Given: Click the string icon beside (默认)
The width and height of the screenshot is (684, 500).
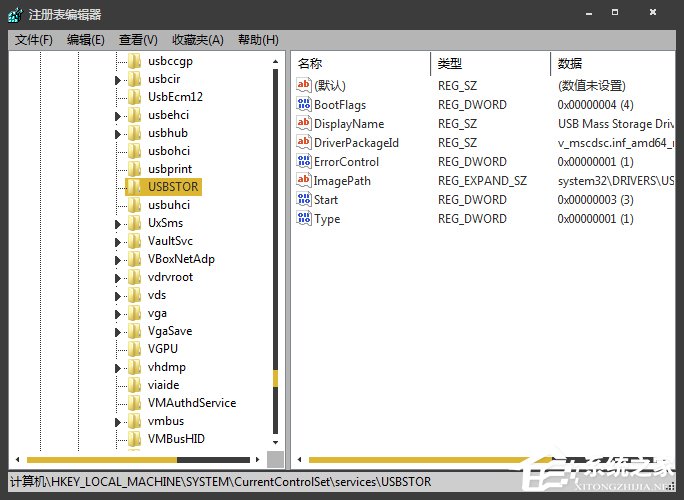Looking at the screenshot, I should [304, 85].
